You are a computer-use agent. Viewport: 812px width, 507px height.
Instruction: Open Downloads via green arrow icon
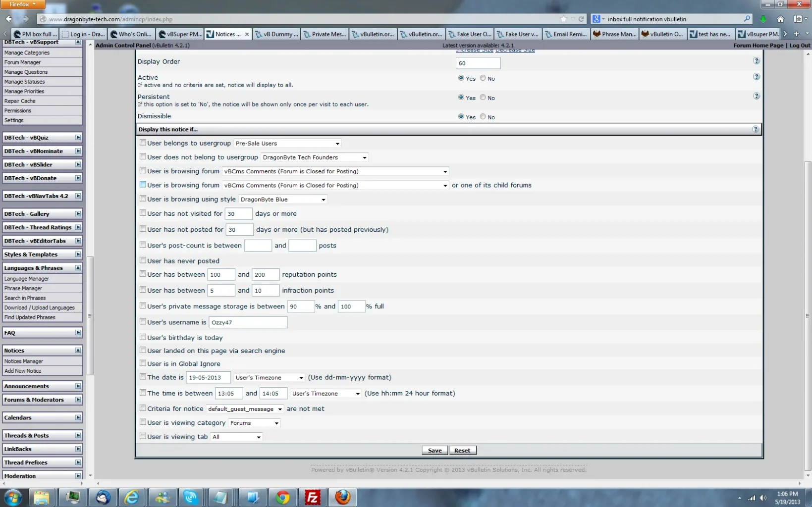coord(763,19)
